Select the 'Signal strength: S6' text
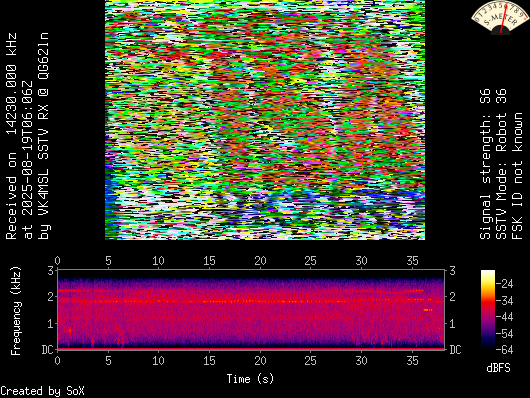 pyautogui.click(x=485, y=164)
